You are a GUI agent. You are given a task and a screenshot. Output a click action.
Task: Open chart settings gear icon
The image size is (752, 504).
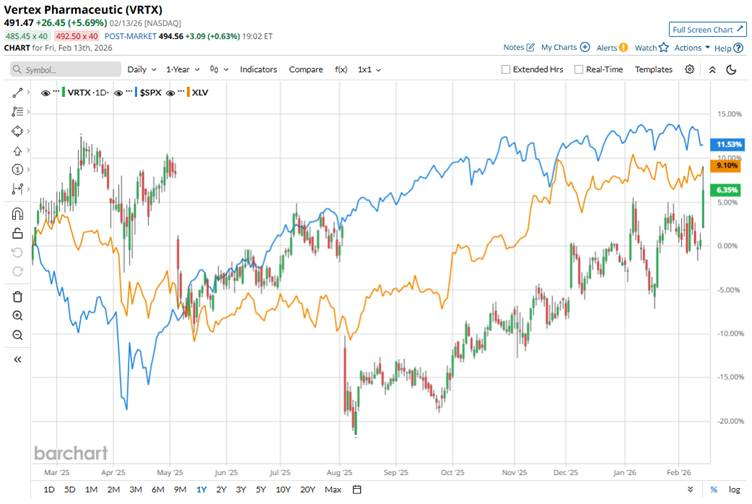point(690,69)
